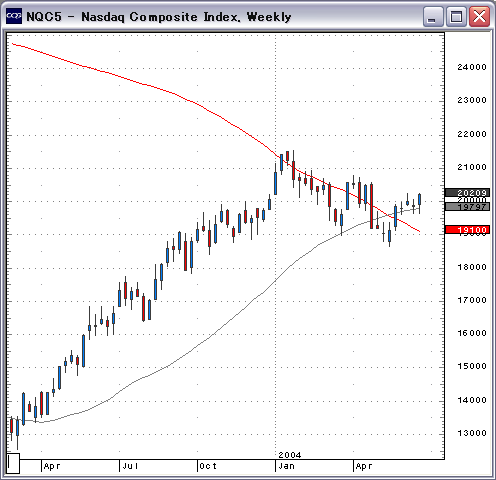
Task: Click the CQG icon in title bar
Action: [x=14, y=16]
